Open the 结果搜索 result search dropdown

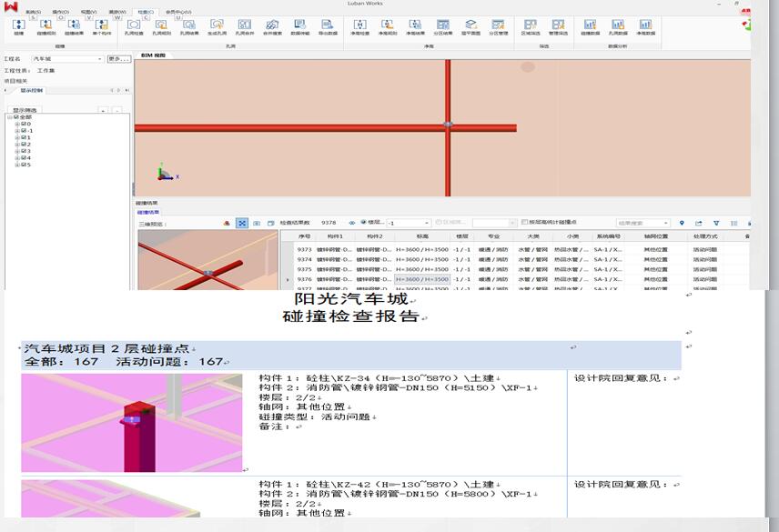point(642,224)
